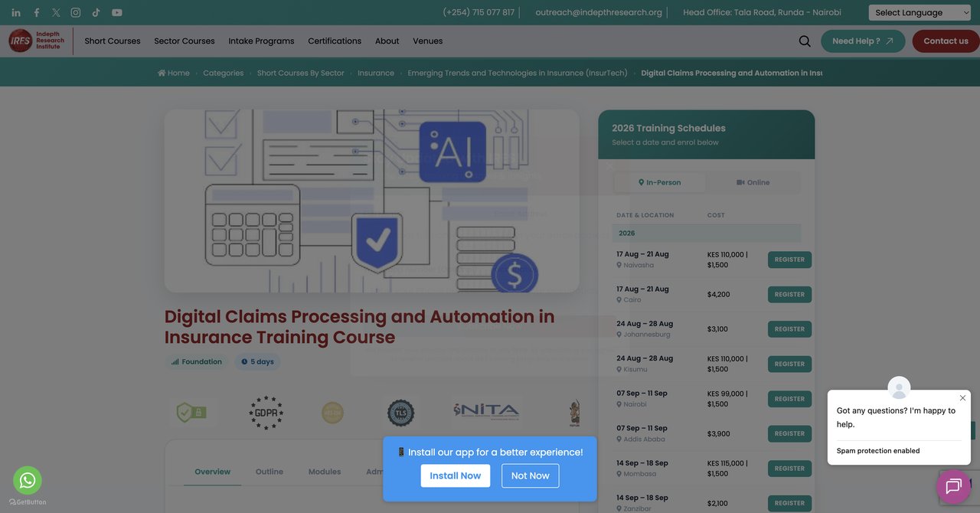Open the Overview tab

coord(213,472)
